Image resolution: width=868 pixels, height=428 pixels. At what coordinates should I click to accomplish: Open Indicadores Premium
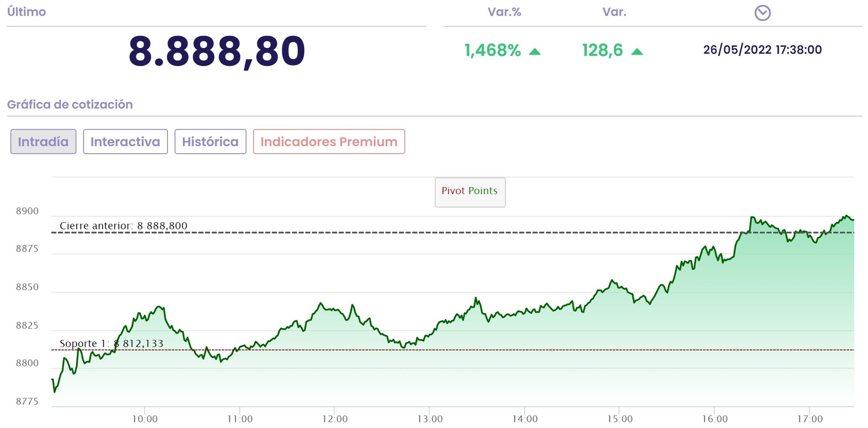coord(329,141)
